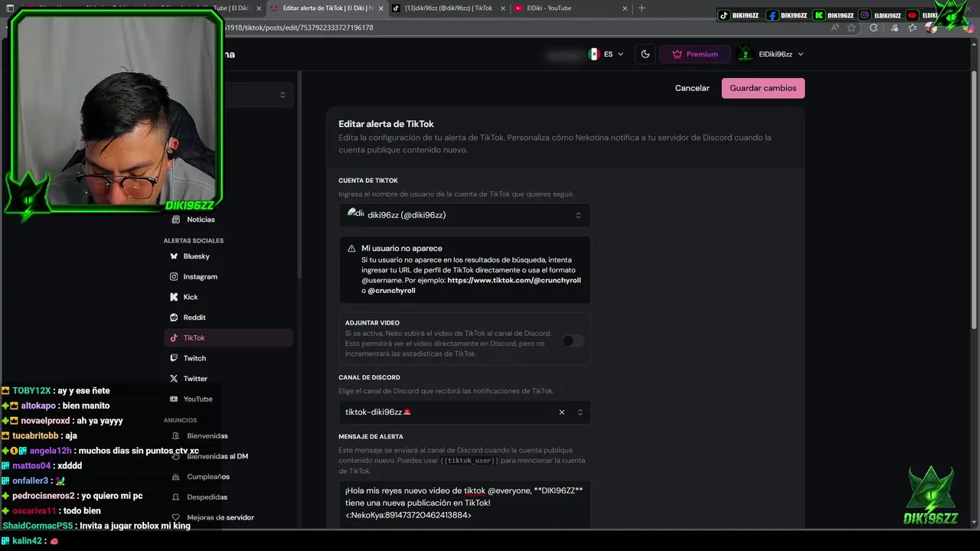Click the Editar alerta de TikTok heading

pyautogui.click(x=386, y=124)
